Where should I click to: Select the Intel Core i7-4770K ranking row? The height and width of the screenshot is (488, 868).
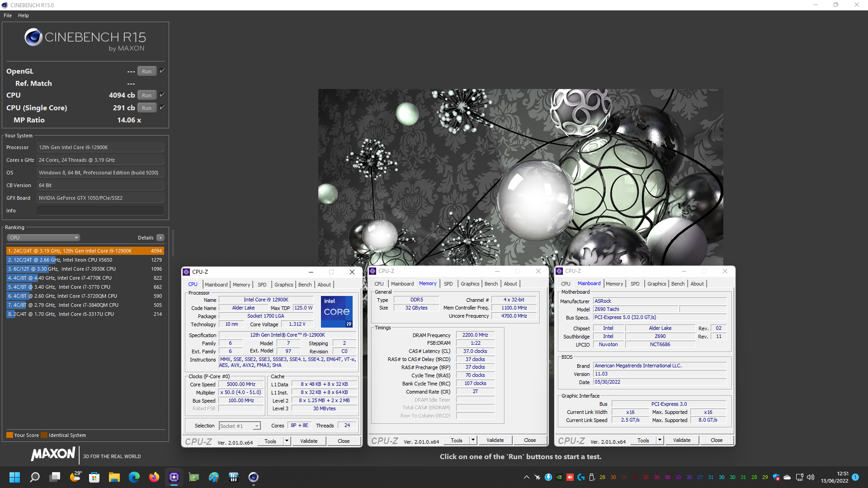(85, 278)
